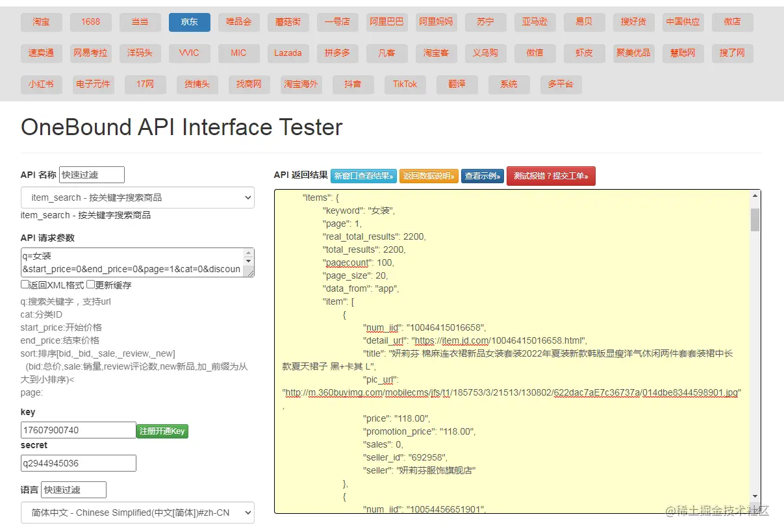
Task: Select the 小红书 tab
Action: point(41,84)
